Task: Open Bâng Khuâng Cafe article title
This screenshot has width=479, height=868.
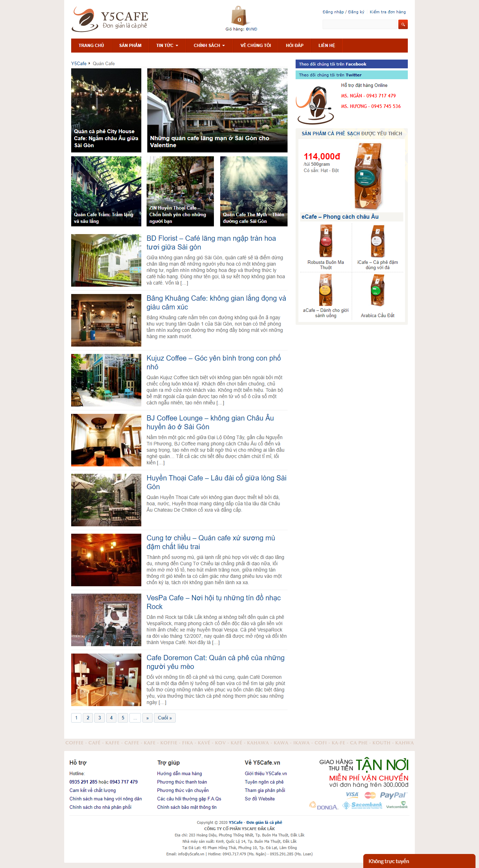Action: tap(216, 302)
